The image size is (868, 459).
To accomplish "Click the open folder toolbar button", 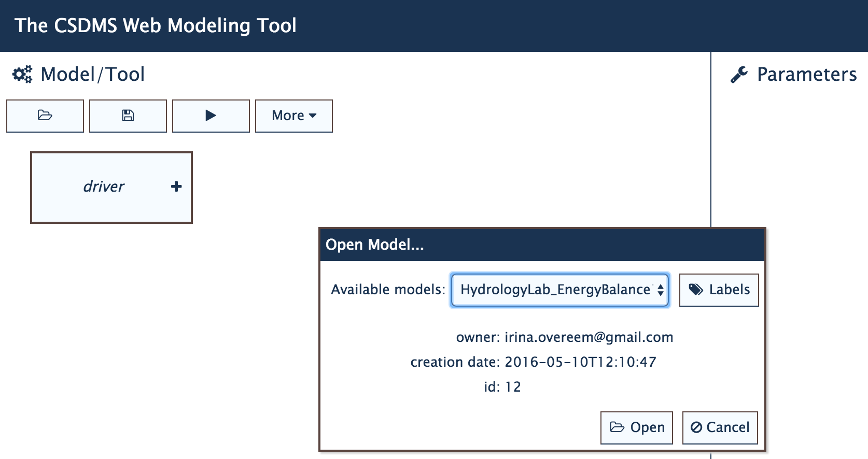I will [x=45, y=116].
